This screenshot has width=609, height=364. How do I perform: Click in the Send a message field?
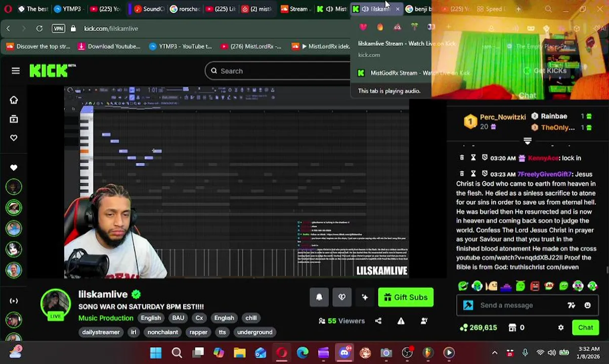(521, 305)
